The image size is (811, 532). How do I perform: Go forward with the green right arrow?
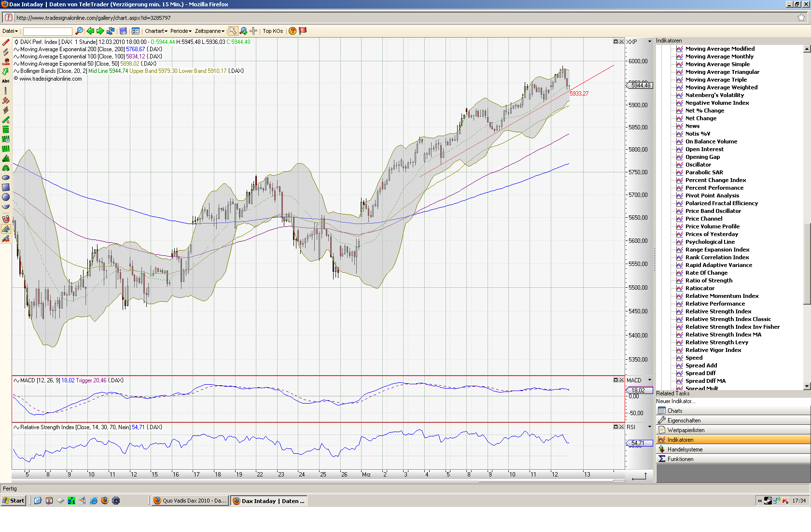tap(100, 31)
